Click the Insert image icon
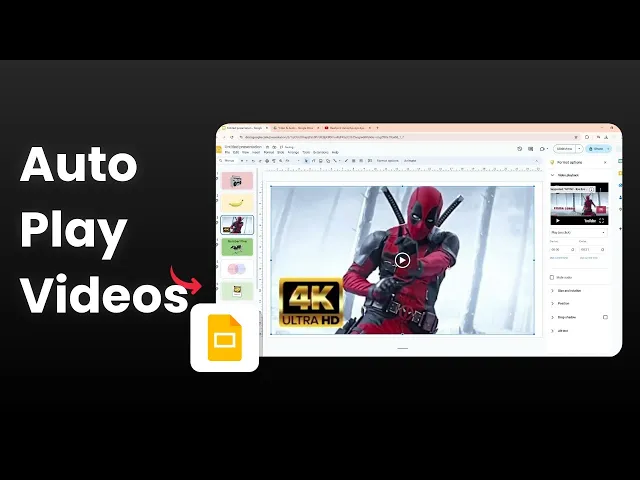 320,161
